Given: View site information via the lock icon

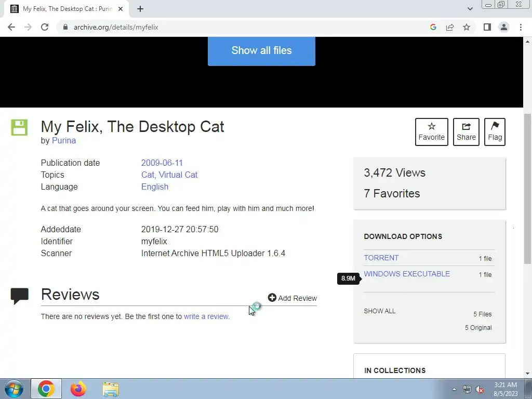Looking at the screenshot, I should [65, 27].
